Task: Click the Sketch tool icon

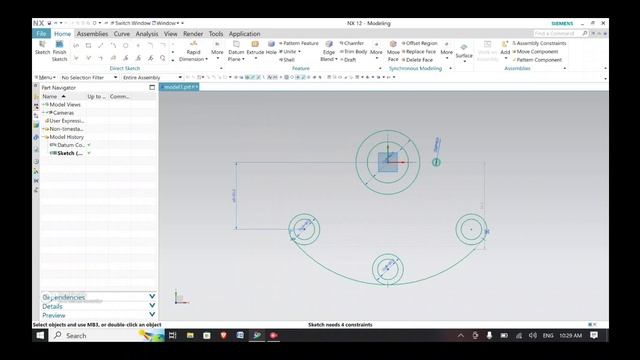Action: 42,44
